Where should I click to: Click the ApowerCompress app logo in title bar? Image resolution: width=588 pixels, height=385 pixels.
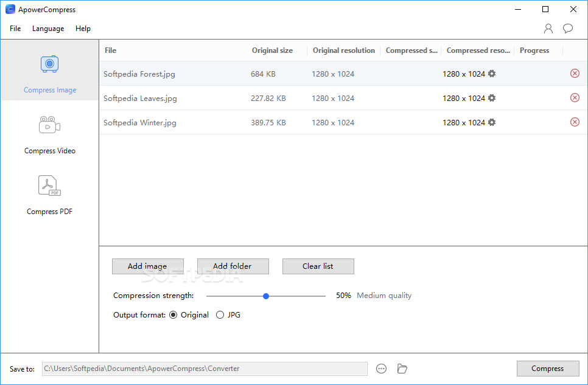(x=10, y=9)
